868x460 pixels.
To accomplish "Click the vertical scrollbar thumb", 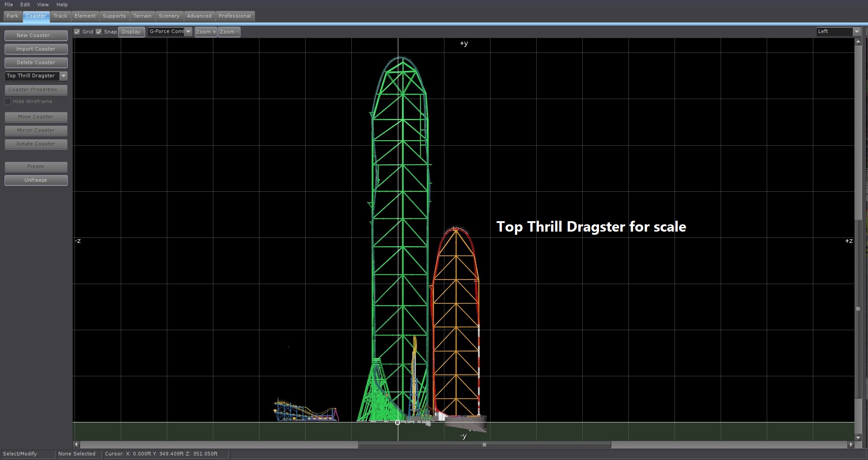I will point(858,309).
